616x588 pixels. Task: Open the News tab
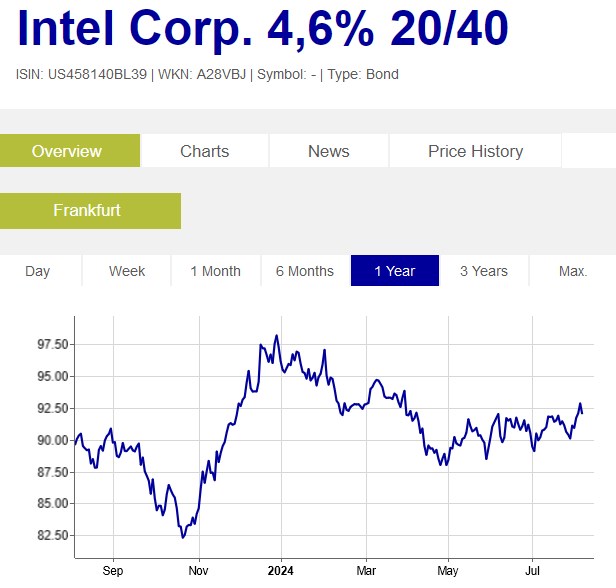coord(328,151)
